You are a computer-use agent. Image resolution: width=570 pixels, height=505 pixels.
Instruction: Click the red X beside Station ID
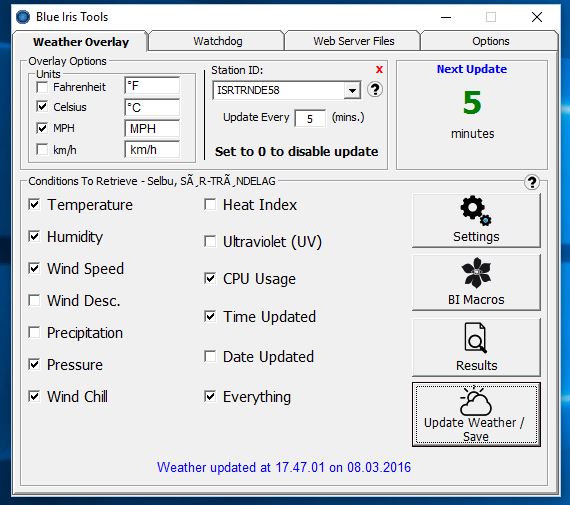click(379, 69)
